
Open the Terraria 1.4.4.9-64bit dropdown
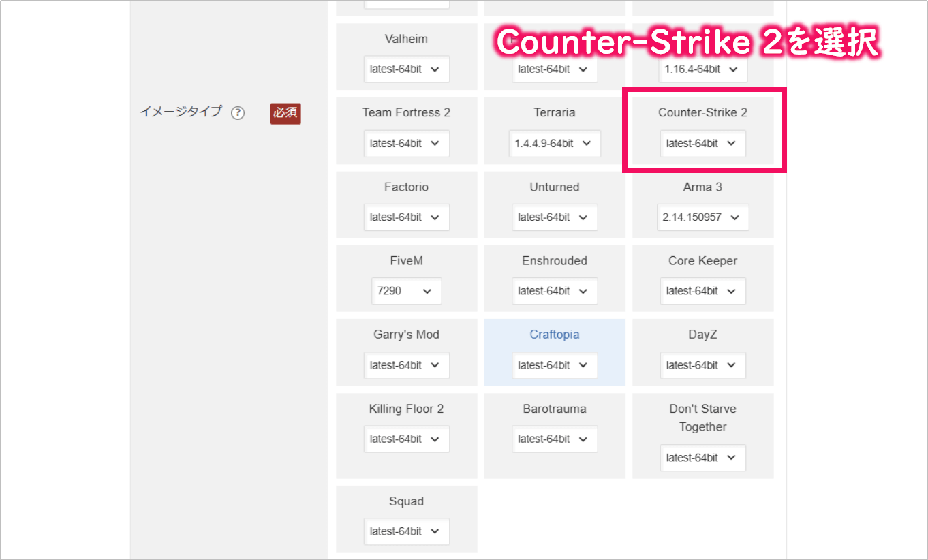click(555, 143)
